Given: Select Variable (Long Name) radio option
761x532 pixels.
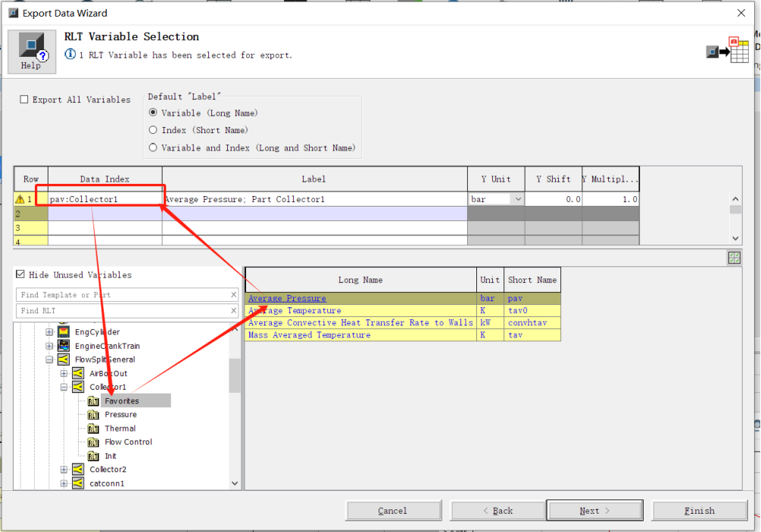Looking at the screenshot, I should [153, 113].
